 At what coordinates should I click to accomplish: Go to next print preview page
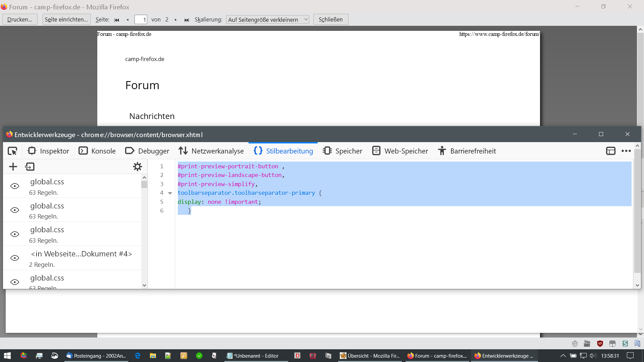175,20
